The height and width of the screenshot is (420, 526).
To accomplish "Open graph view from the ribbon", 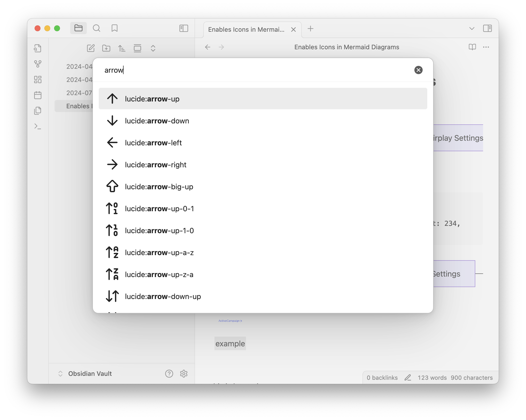I will click(38, 64).
